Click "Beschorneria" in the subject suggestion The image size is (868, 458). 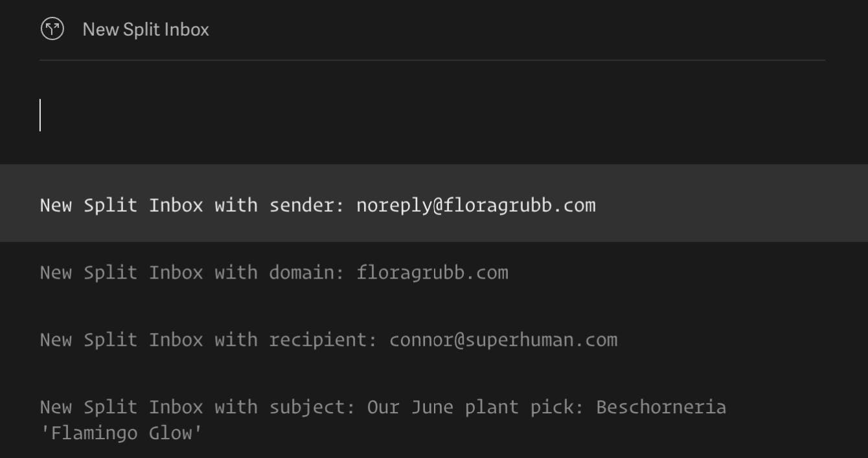click(x=661, y=407)
